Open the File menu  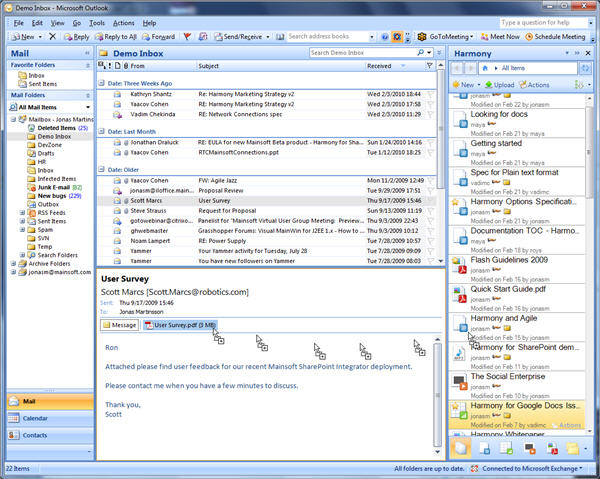coord(19,23)
